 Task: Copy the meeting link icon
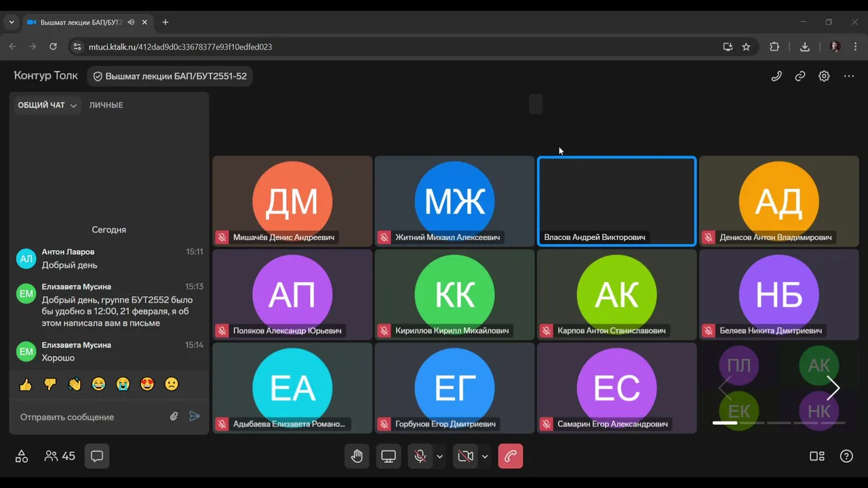(x=800, y=76)
